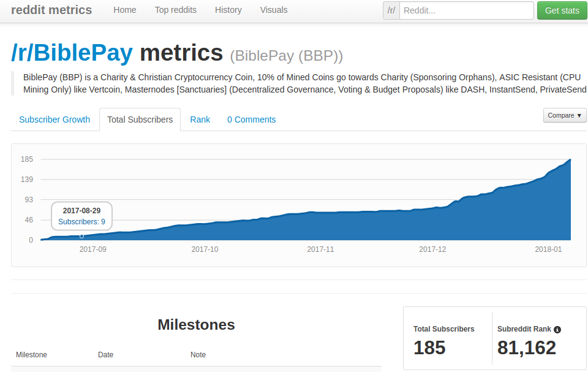View the 0 Comments tab
The image size is (588, 372).
click(251, 120)
